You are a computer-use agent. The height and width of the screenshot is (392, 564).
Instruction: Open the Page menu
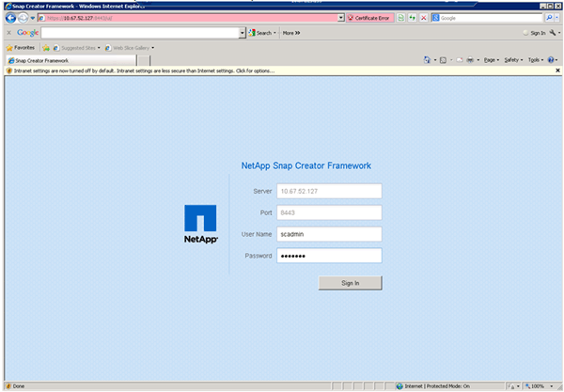click(491, 60)
